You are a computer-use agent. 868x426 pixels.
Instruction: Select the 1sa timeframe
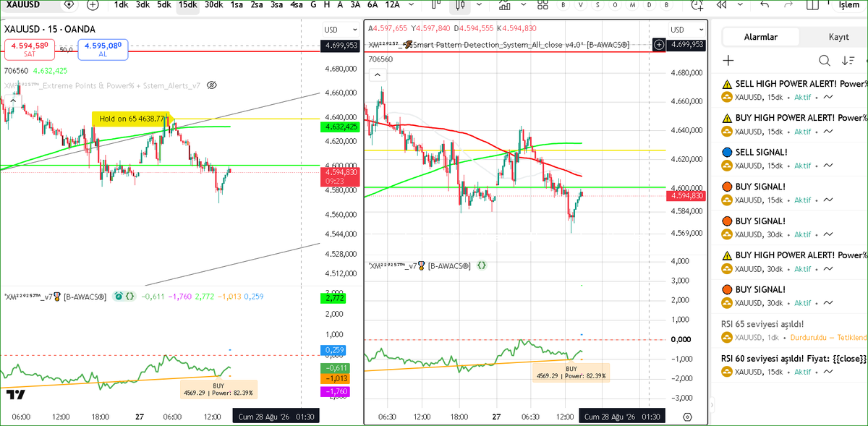click(x=237, y=4)
